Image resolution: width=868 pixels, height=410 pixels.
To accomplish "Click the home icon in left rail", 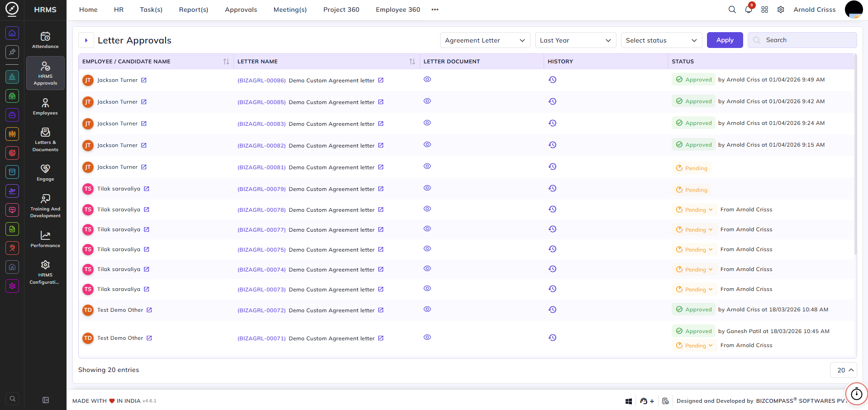I will pyautogui.click(x=12, y=33).
